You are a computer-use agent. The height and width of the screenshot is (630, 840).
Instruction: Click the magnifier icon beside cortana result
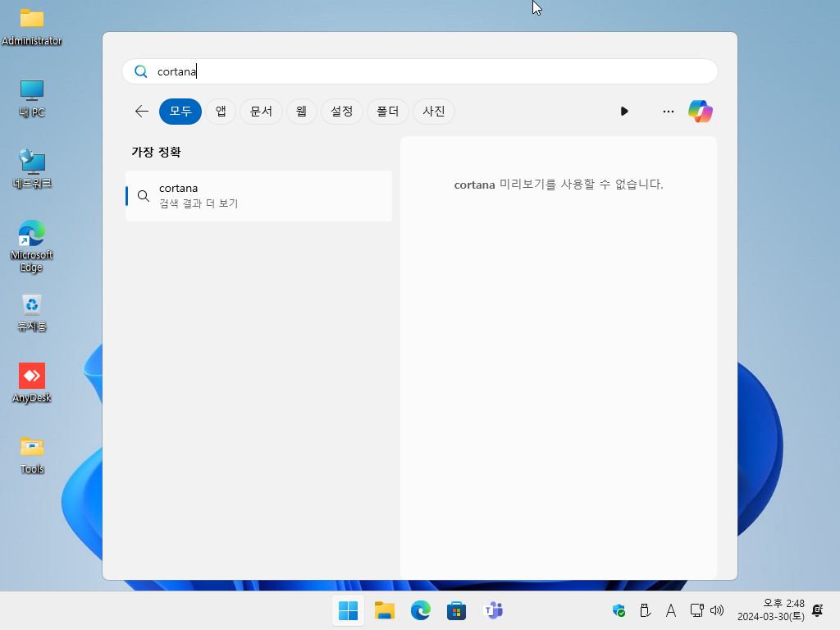(143, 196)
